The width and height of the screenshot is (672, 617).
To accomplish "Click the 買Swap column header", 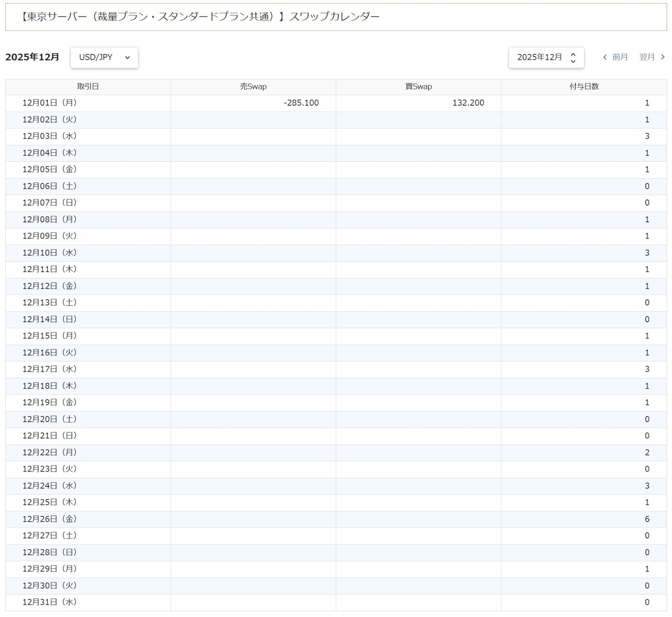I will click(x=419, y=87).
